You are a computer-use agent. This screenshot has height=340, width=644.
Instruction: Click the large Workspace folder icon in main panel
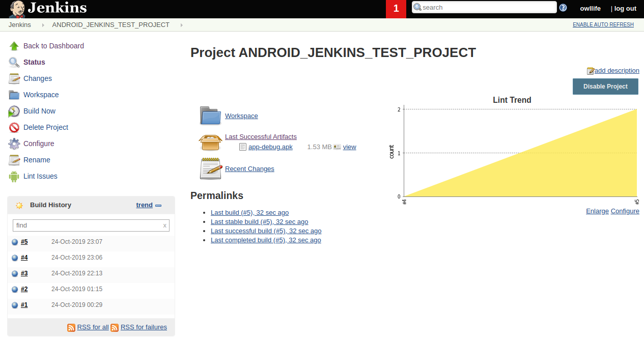pos(210,116)
